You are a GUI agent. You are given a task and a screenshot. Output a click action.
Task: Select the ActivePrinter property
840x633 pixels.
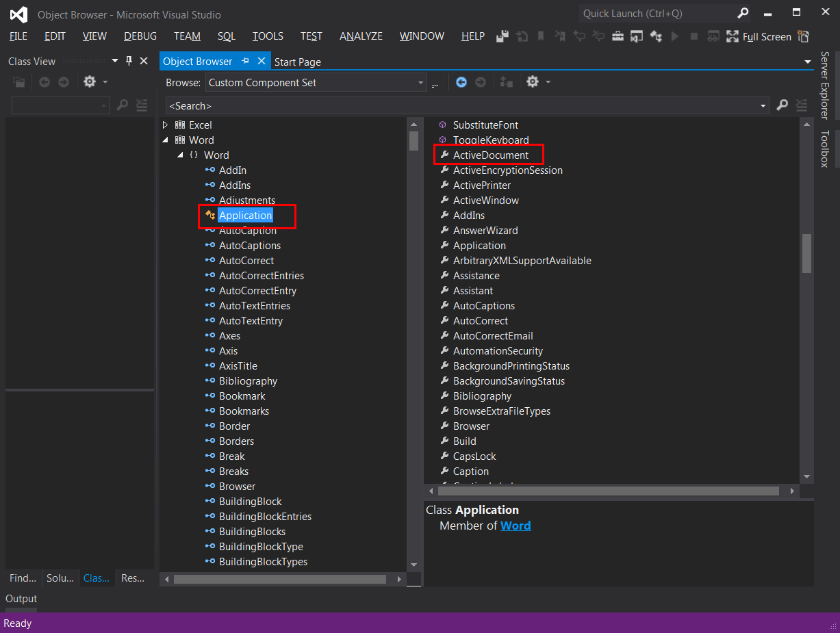[x=482, y=185]
